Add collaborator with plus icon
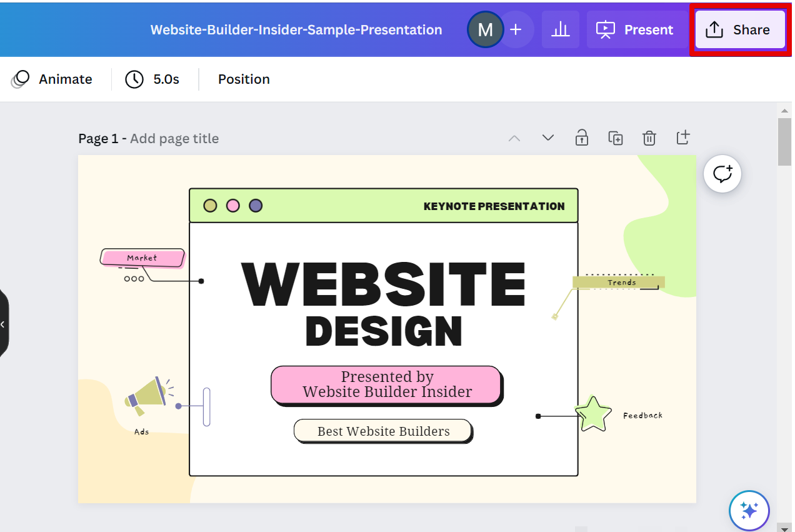This screenshot has width=795, height=532. (516, 29)
